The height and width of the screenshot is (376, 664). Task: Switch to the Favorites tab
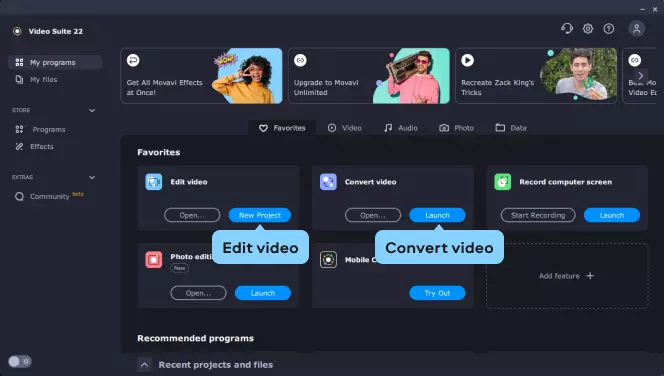tap(282, 128)
